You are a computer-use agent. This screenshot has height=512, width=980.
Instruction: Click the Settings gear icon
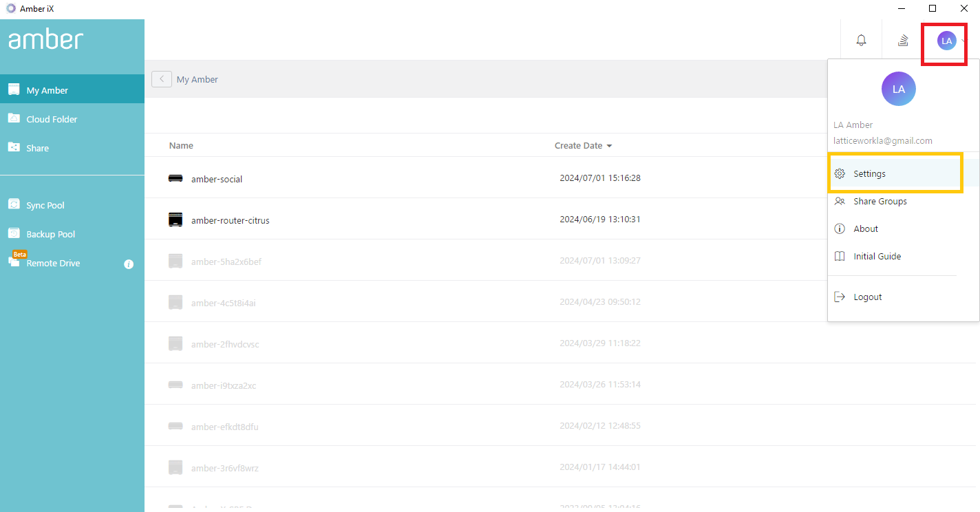pos(840,173)
